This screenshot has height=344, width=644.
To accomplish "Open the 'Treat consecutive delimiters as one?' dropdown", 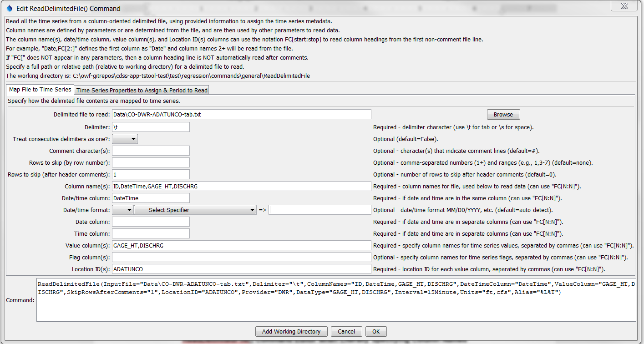I will (x=125, y=139).
